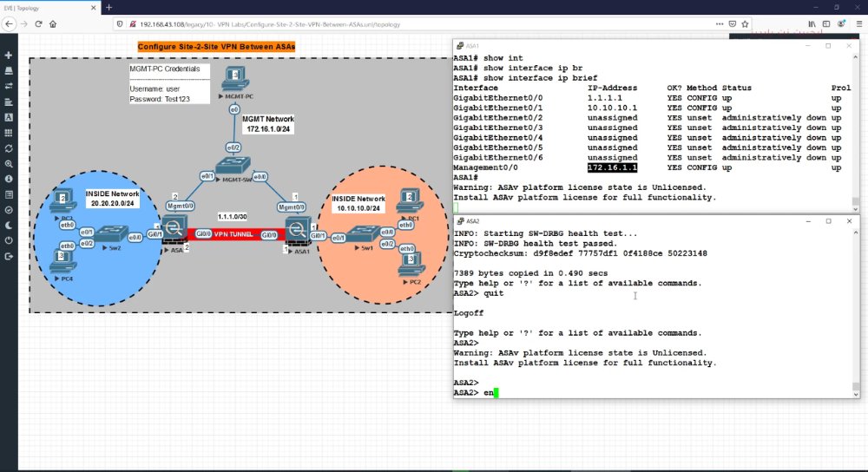Click the INSIDE Network 20.20.20.0/24 label
This screenshot has width=868, height=472.
point(112,199)
